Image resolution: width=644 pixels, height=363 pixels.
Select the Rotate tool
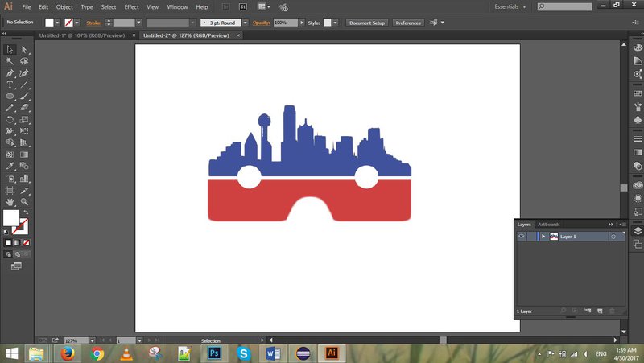click(x=10, y=119)
